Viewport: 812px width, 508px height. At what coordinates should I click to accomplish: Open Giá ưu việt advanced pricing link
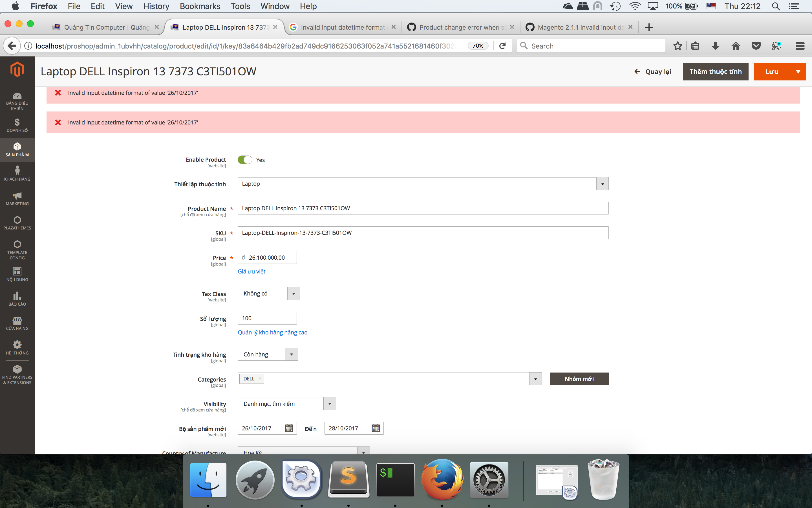pyautogui.click(x=251, y=271)
